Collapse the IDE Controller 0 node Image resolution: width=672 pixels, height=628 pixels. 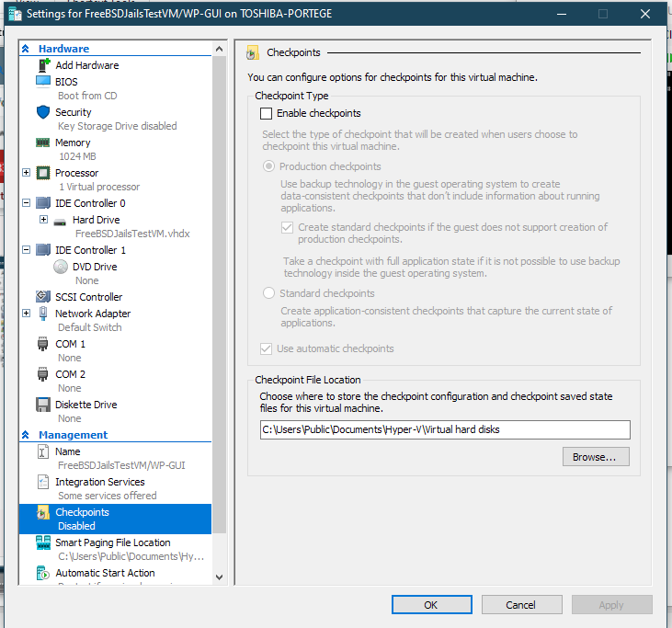pyautogui.click(x=26, y=203)
